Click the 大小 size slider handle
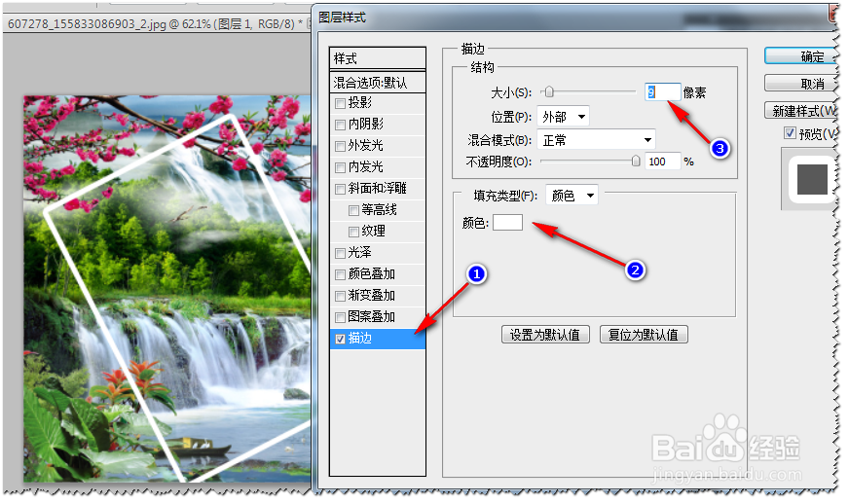This screenshot has height=504, width=849. pyautogui.click(x=549, y=92)
